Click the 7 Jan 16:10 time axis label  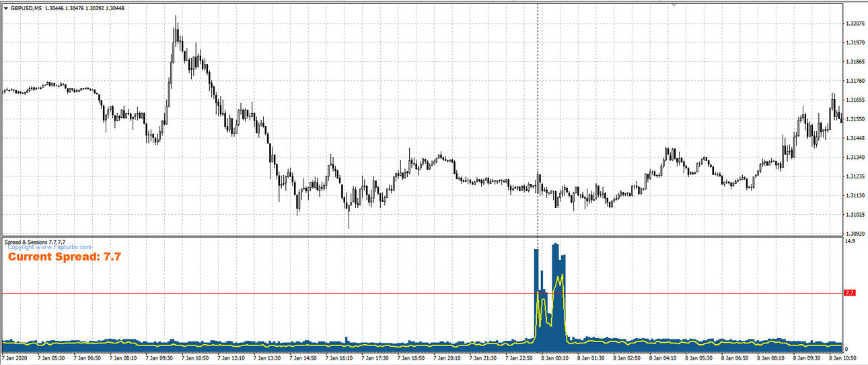click(338, 359)
